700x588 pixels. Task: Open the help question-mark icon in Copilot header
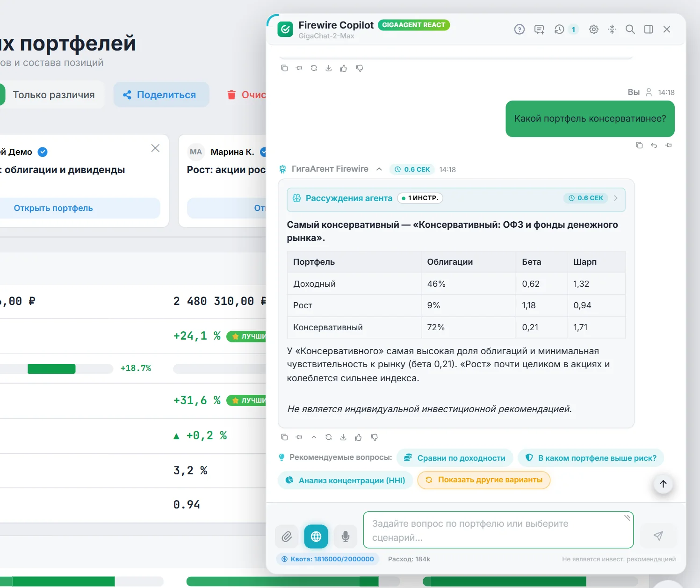pyautogui.click(x=519, y=29)
